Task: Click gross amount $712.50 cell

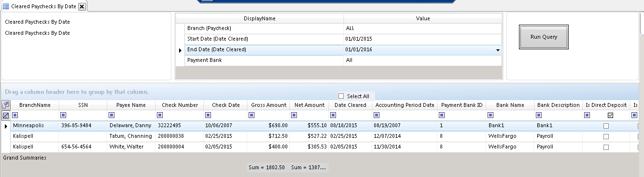Action: 268,136
